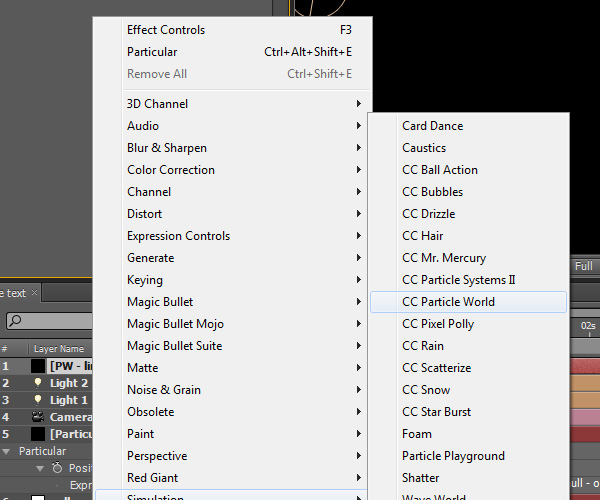Open the Magic Bullet Suite submenu
Image resolution: width=600 pixels, height=500 pixels.
point(233,345)
